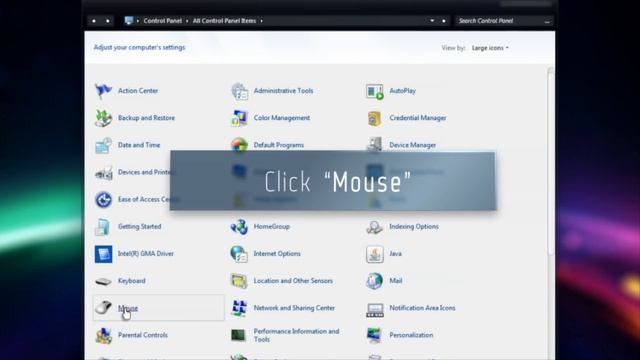
Task: Open Devices and Printers icon
Action: [x=103, y=173]
